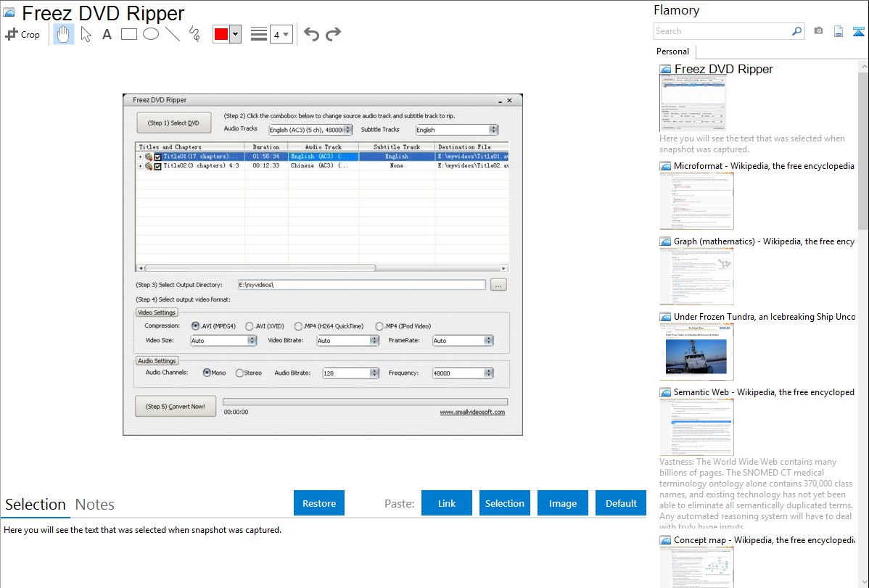
Task: Click the line thickness icon
Action: [x=258, y=34]
